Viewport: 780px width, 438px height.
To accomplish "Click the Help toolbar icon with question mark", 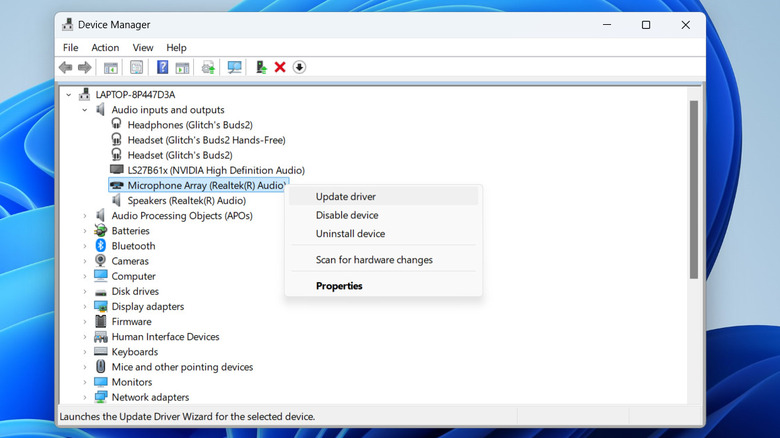I will click(x=162, y=67).
